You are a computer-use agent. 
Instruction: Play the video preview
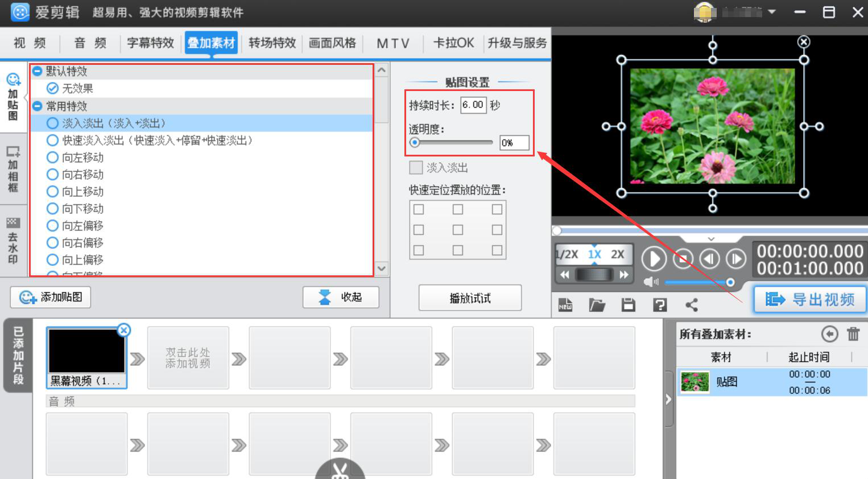pos(654,259)
